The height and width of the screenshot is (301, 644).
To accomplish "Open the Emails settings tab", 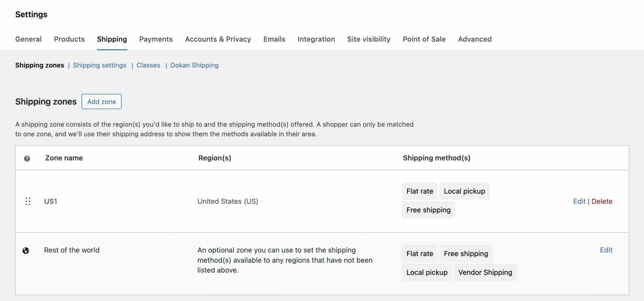I will (x=274, y=39).
